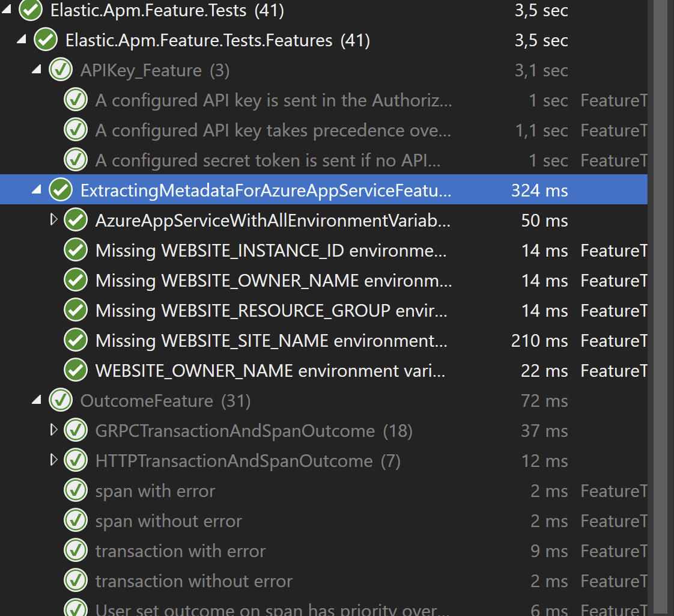Click passed icon of GRPCTransactionAndSpanOutcome
The image size is (674, 616).
pyautogui.click(x=76, y=430)
